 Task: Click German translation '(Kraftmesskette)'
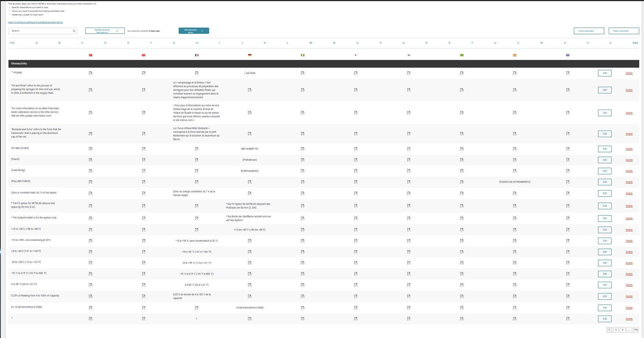[250, 171]
